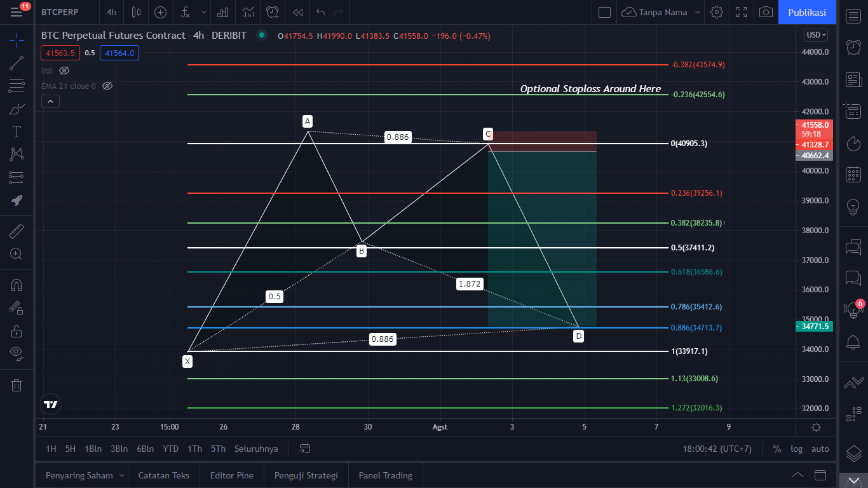Open the 18:00:42 (UTC+7) timezone menu
The height and width of the screenshot is (488, 868).
(x=717, y=449)
